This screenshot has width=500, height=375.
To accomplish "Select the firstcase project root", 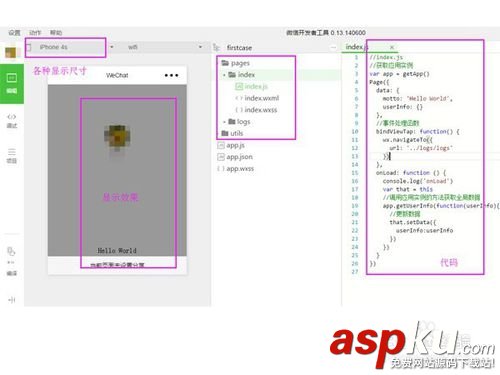I will 239,48.
